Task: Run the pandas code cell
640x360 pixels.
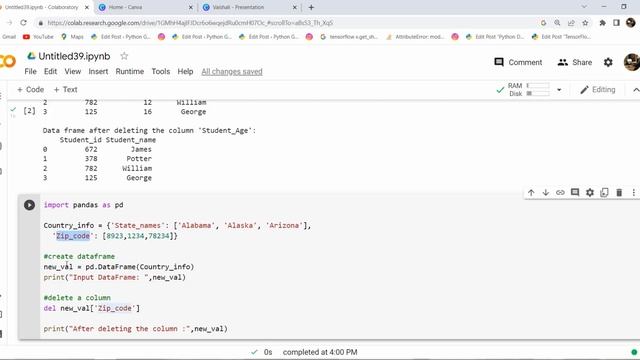Action: (29, 205)
